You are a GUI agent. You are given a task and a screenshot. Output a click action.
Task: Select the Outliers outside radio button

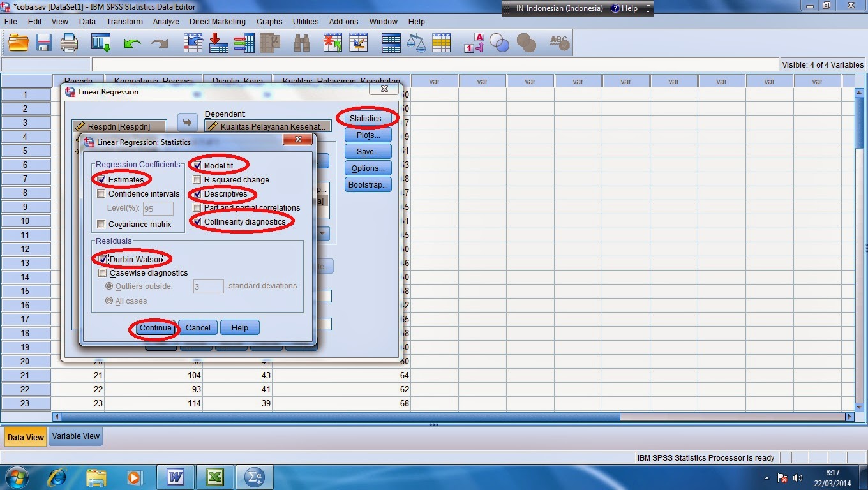point(109,286)
